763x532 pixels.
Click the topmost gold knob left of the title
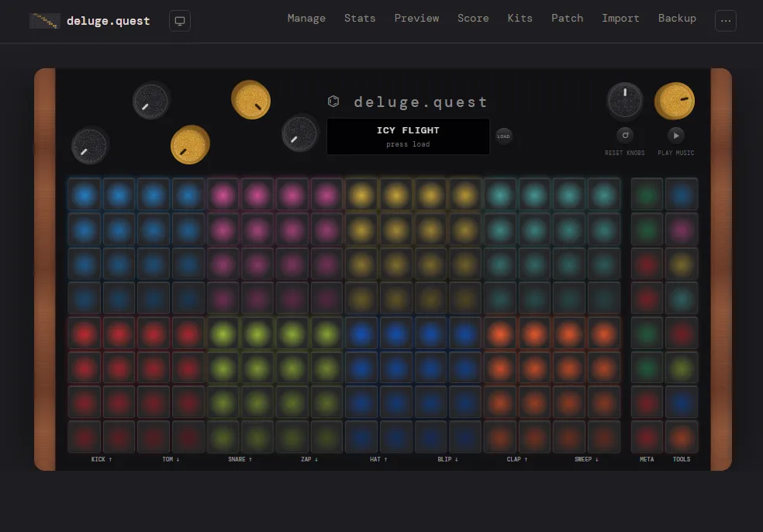click(250, 100)
